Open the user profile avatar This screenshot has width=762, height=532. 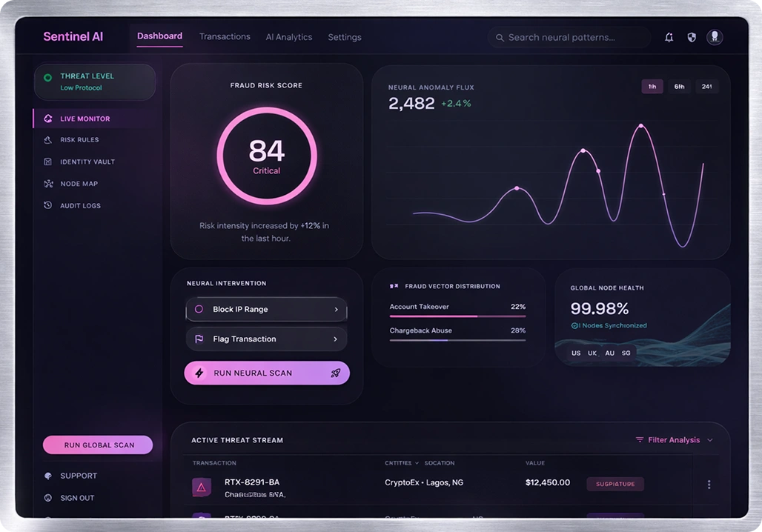(x=715, y=37)
